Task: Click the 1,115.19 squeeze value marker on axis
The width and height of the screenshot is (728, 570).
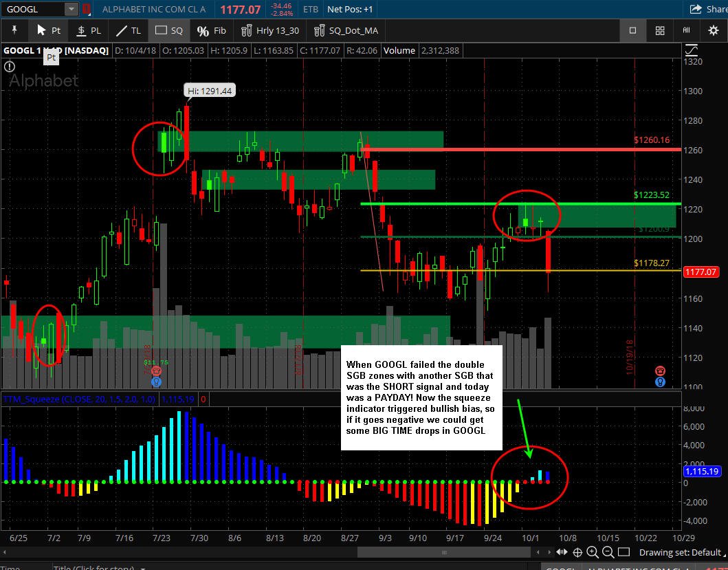Action: tap(702, 471)
